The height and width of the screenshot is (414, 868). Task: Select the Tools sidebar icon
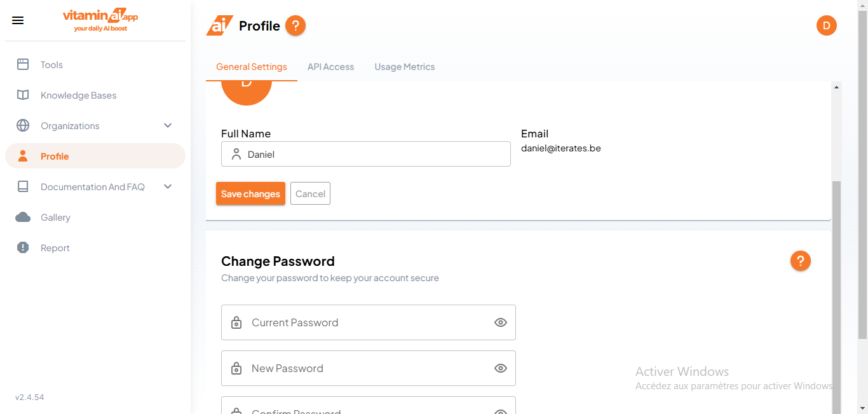click(x=23, y=64)
